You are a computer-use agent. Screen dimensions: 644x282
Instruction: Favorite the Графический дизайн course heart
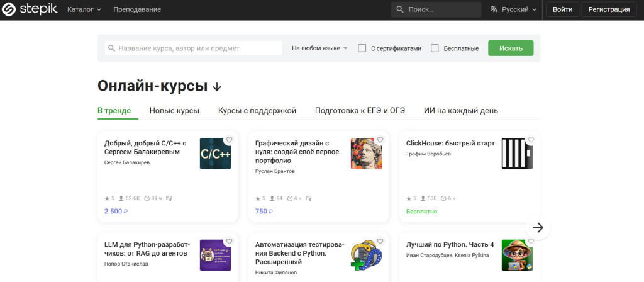(380, 140)
